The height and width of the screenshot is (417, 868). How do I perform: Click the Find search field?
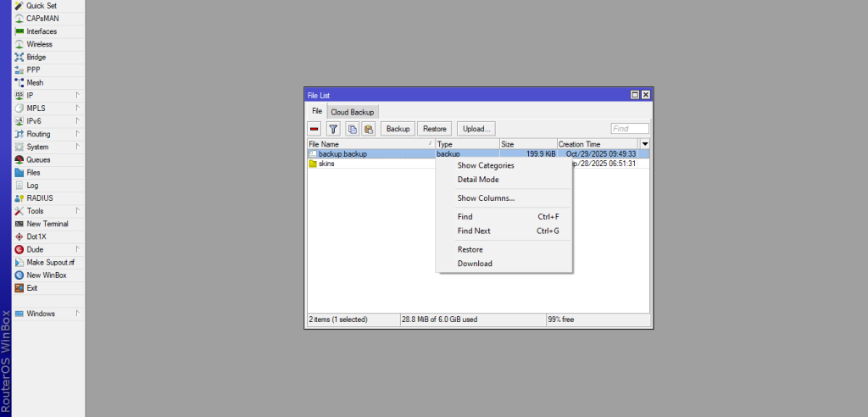point(629,129)
